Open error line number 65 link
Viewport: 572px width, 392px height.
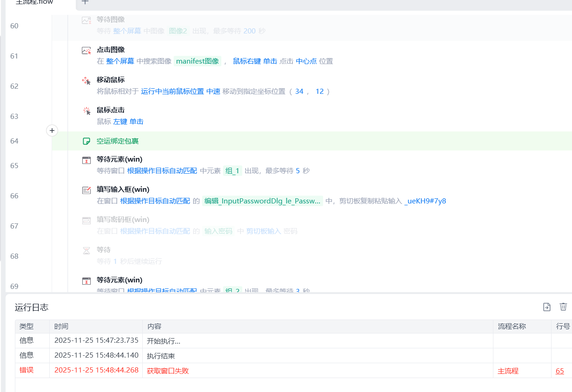click(x=560, y=371)
